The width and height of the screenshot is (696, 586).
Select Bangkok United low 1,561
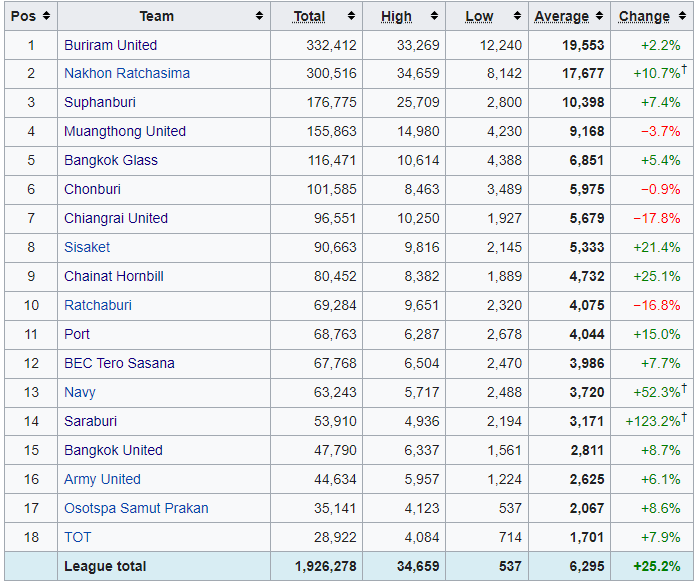pos(504,450)
